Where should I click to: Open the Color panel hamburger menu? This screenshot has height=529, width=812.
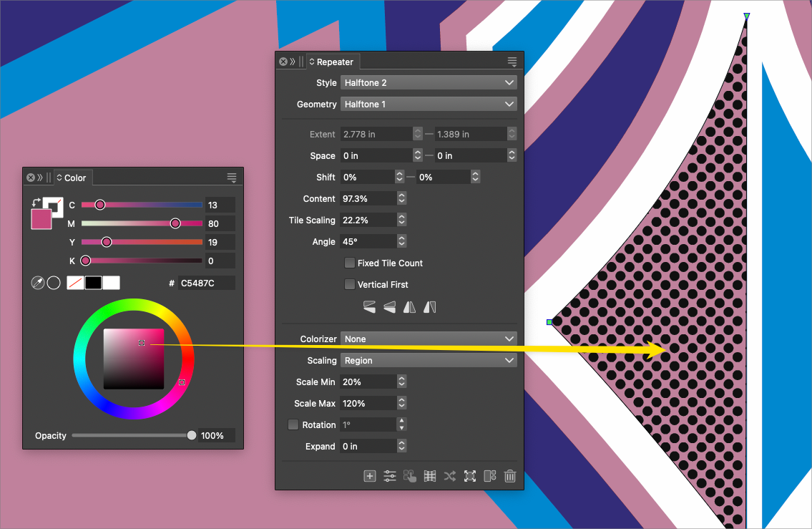click(x=231, y=178)
